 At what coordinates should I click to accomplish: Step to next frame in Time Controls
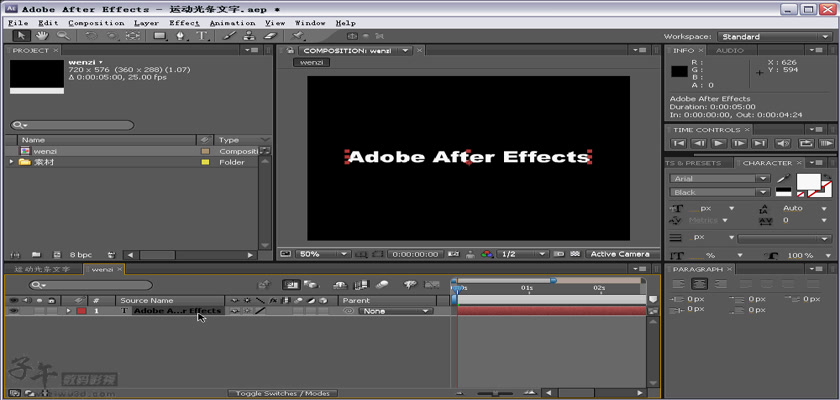(x=739, y=143)
